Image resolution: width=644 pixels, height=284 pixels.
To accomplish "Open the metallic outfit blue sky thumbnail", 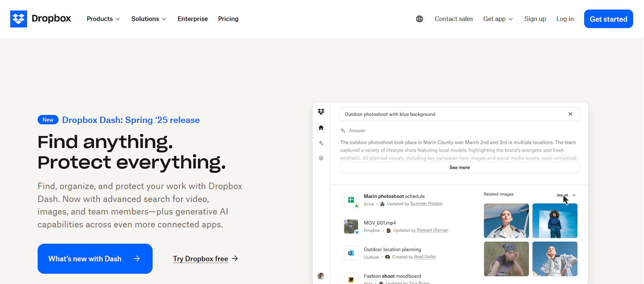I will pos(555,259).
